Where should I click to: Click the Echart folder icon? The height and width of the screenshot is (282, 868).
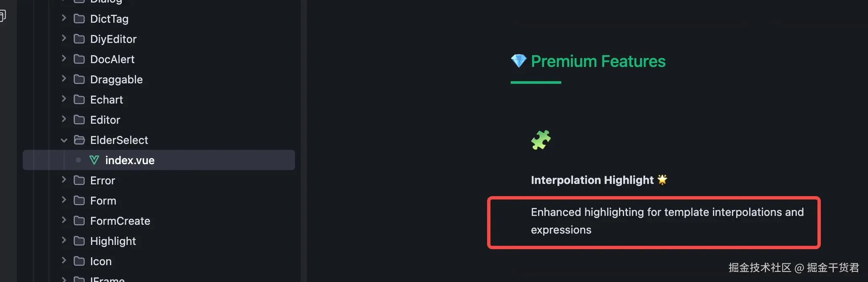pyautogui.click(x=79, y=99)
